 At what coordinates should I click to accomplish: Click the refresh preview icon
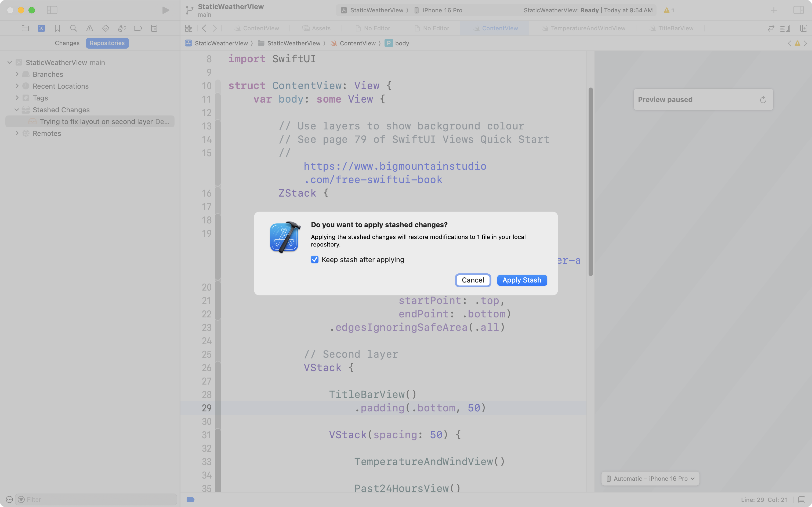click(763, 100)
